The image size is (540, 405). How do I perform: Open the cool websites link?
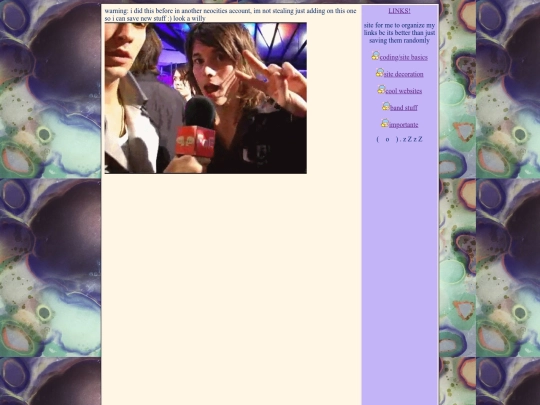(404, 91)
